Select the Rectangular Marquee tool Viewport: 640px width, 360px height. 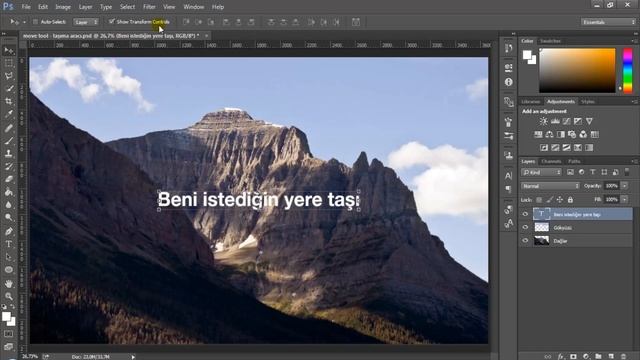(9, 63)
